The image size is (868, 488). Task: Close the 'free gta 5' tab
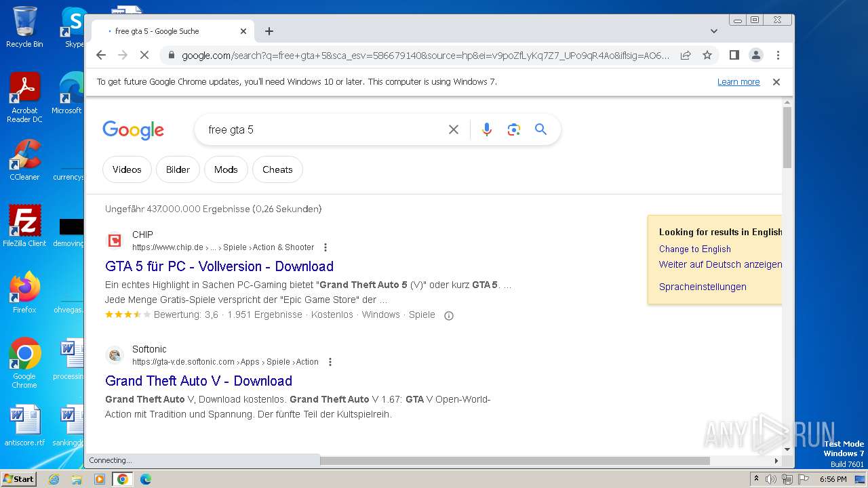[243, 31]
